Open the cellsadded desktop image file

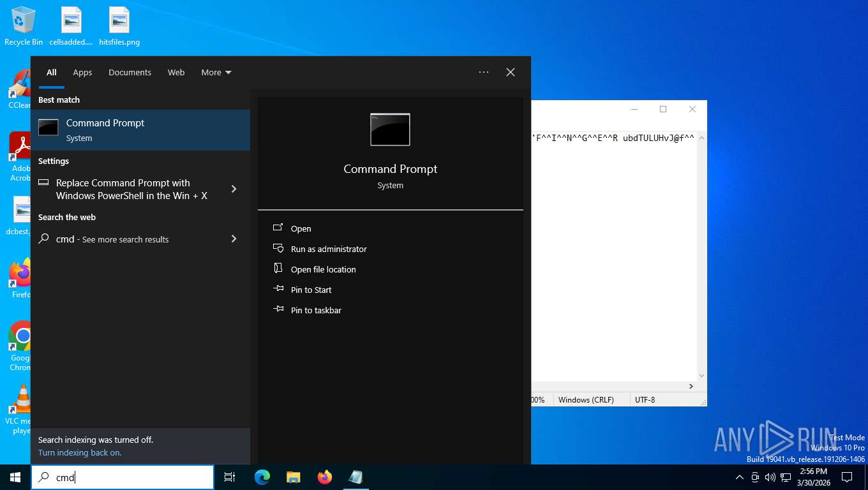point(71,26)
